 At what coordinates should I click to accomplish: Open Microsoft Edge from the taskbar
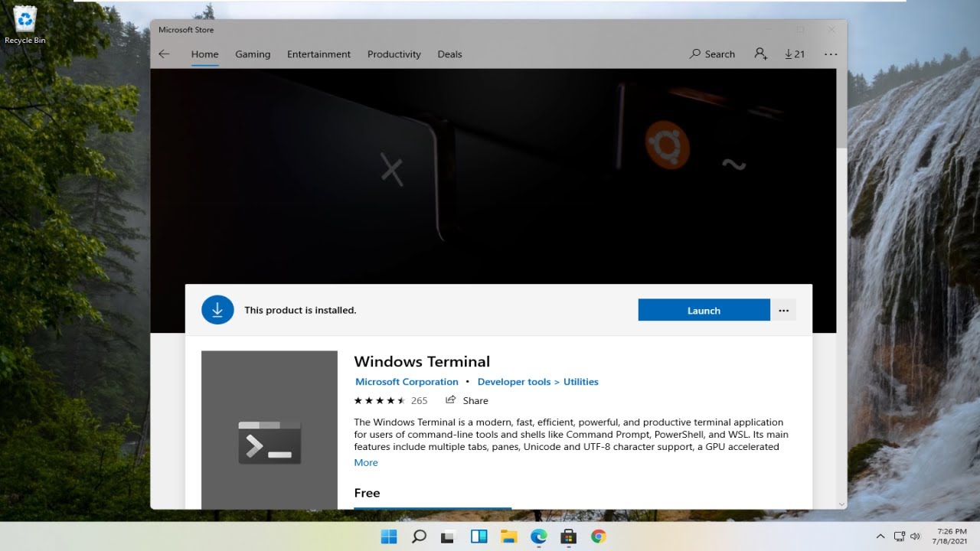tap(539, 536)
